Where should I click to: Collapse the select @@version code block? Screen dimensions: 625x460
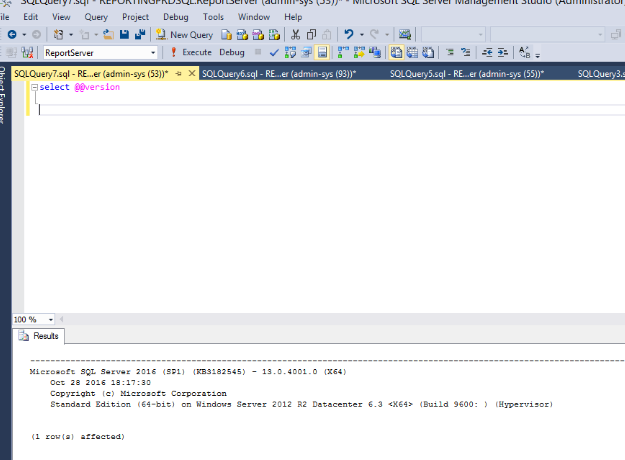pos(35,87)
